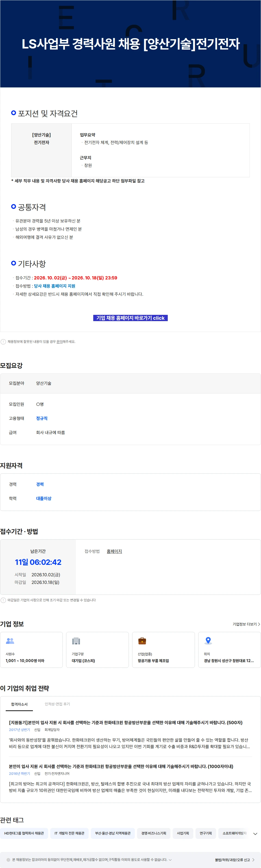Screen dimensions: 261x868
Task: Click 불법/허위/과장/오류 신고 link
Action: 235,860
